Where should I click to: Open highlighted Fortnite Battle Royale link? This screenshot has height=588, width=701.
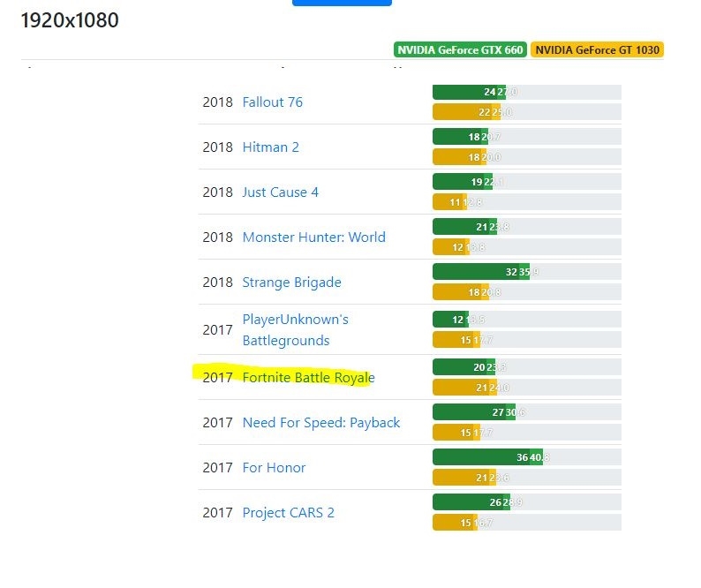308,378
